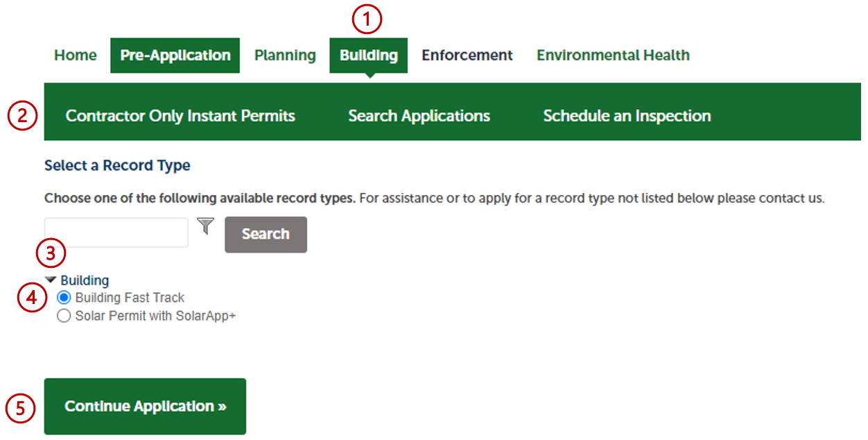868x440 pixels.
Task: Select the Building Fast Track radio button
Action: click(x=64, y=297)
